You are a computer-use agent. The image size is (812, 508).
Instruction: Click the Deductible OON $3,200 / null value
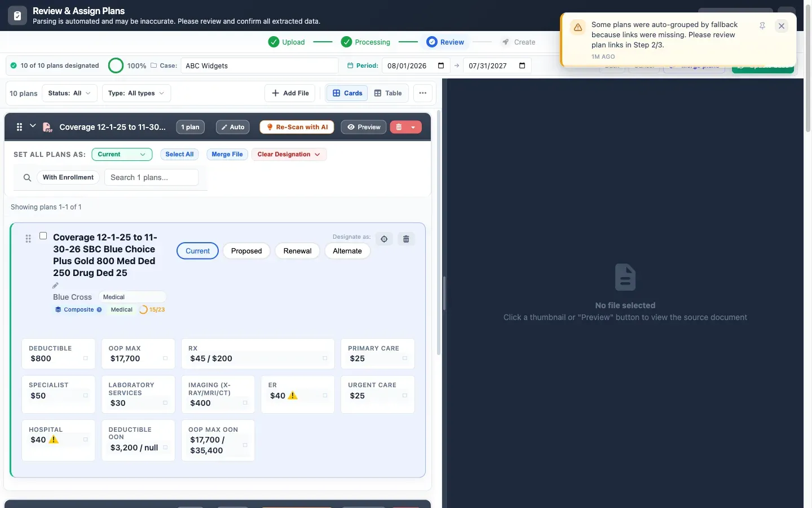click(x=134, y=448)
